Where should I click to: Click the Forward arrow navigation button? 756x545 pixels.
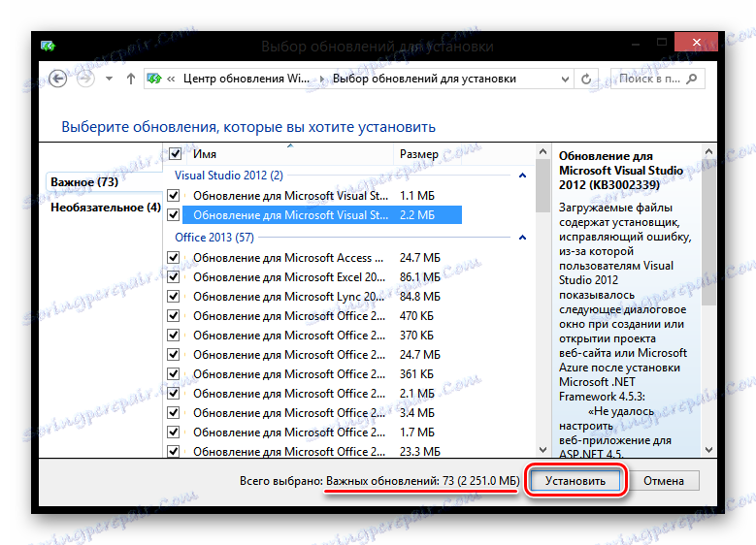85,79
